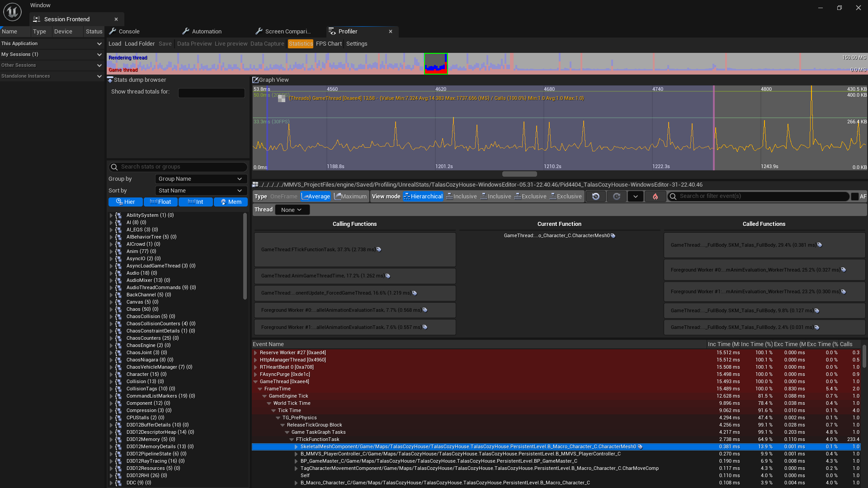Click the AbilitySystem group icon
The image size is (868, 488).
118,215
